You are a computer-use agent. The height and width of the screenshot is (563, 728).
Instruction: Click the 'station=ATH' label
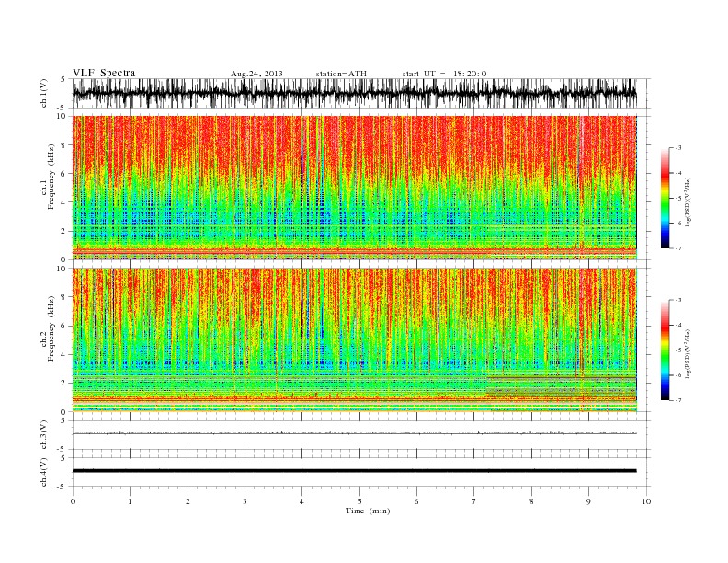click(x=341, y=74)
